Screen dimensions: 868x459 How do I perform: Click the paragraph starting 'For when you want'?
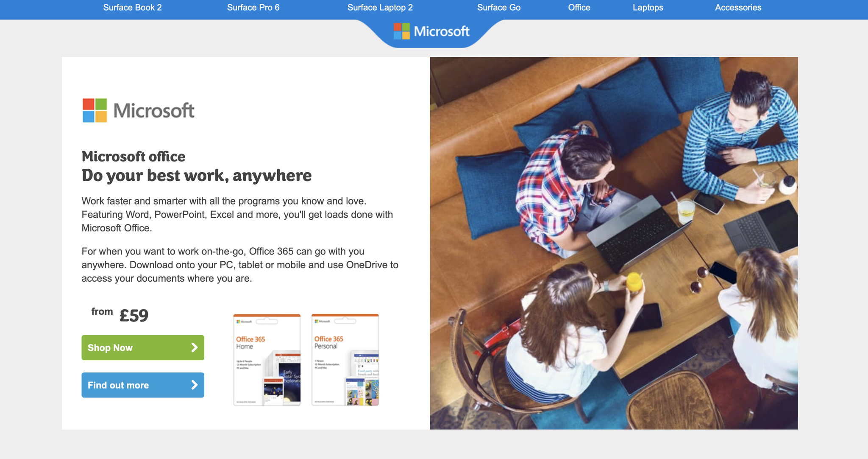(240, 265)
